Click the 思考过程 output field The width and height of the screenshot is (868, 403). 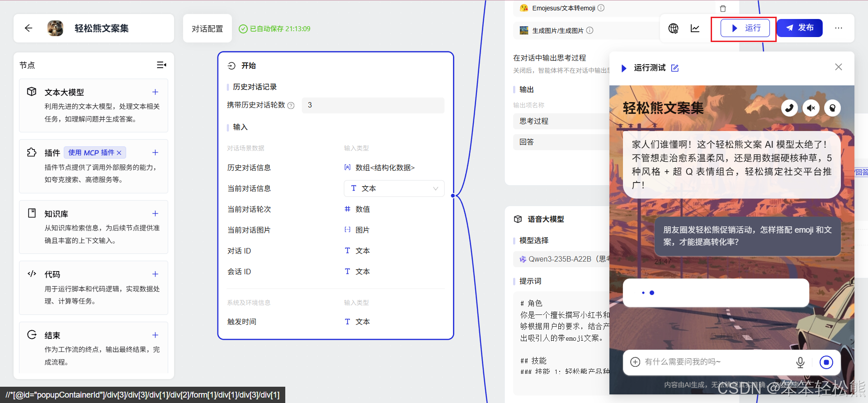coord(562,121)
